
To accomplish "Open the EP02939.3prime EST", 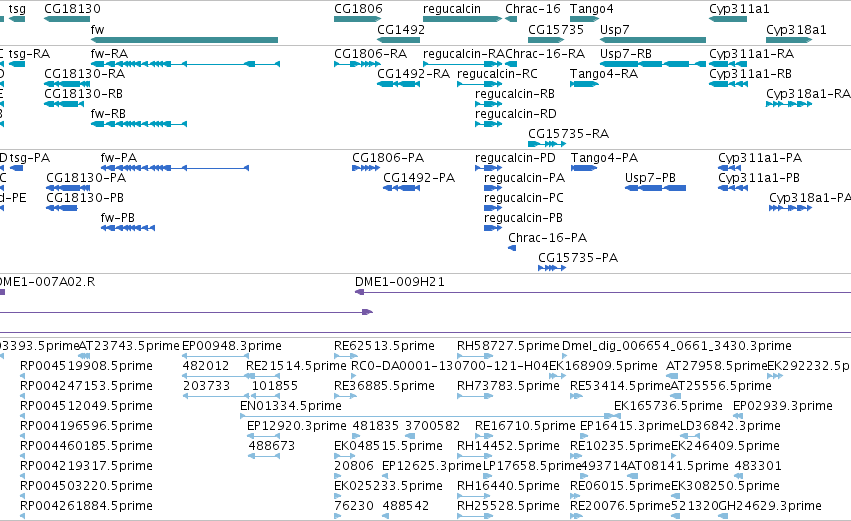I will point(736,416).
